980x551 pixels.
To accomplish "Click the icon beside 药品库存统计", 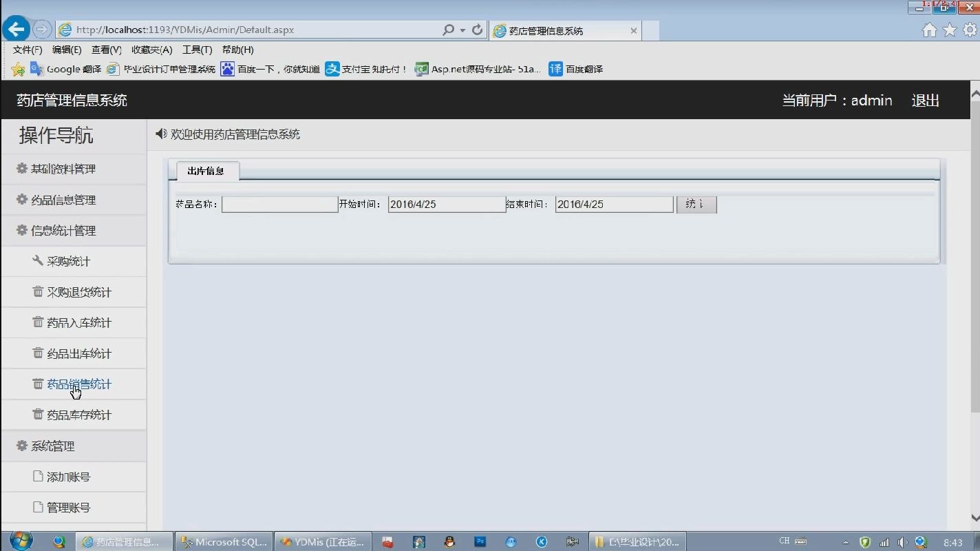I will pyautogui.click(x=38, y=415).
